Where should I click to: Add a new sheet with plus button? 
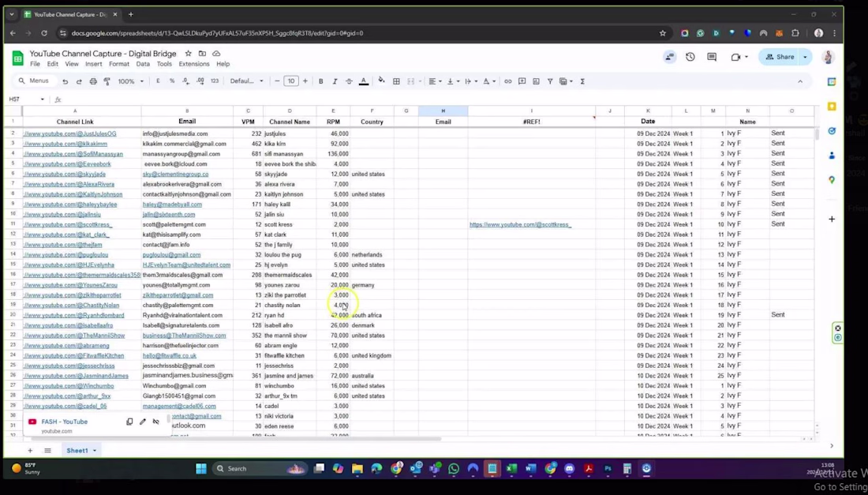coord(30,450)
